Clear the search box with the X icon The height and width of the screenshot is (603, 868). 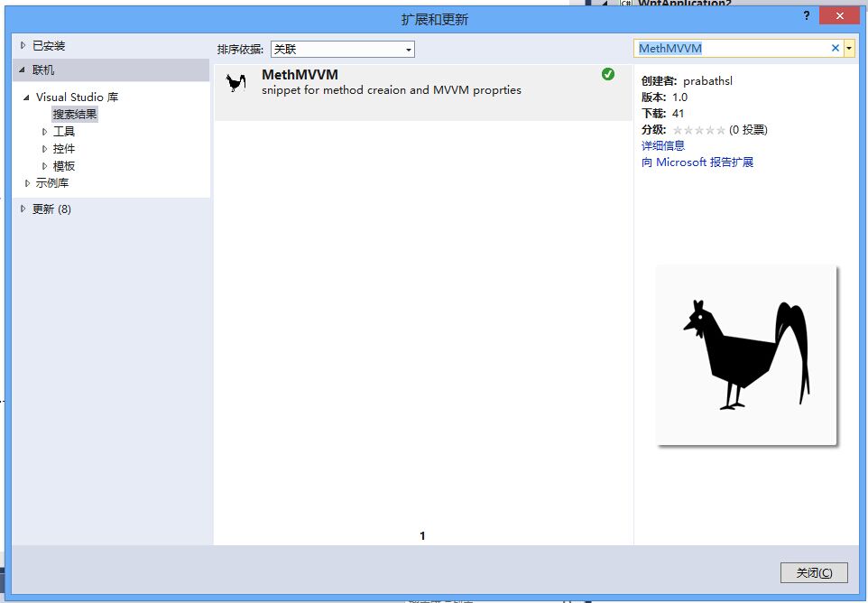(x=836, y=48)
